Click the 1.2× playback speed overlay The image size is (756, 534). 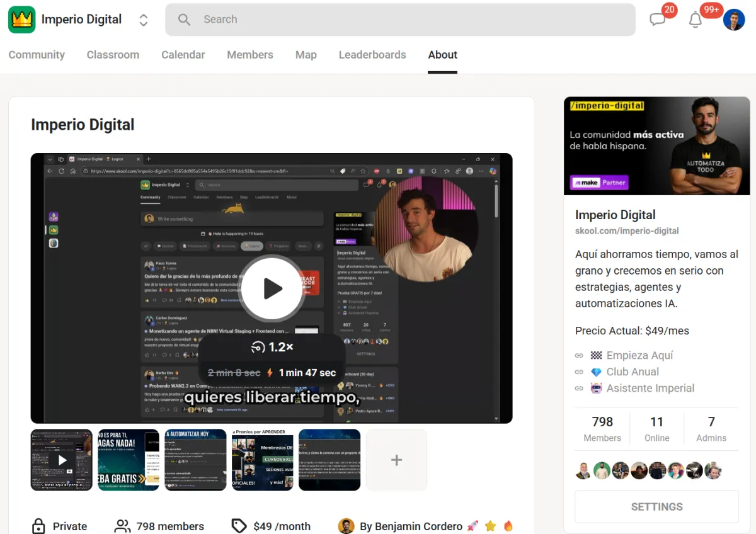point(272,347)
